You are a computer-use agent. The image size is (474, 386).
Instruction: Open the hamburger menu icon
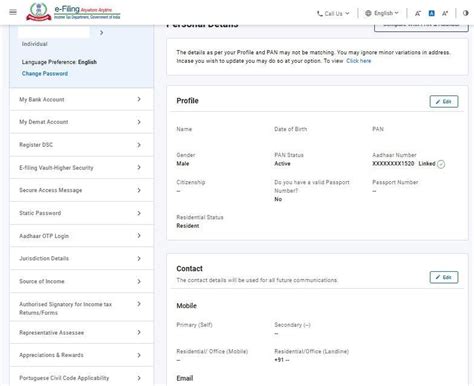[x=13, y=12]
